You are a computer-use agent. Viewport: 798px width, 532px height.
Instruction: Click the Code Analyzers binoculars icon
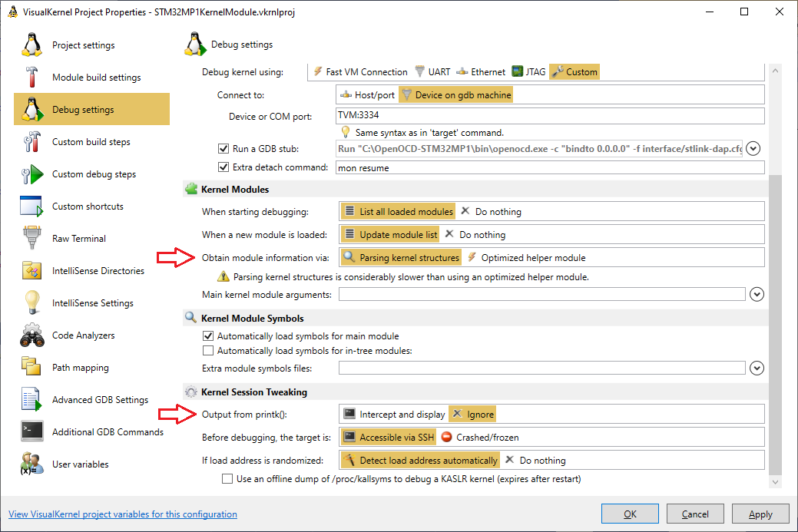(31, 335)
